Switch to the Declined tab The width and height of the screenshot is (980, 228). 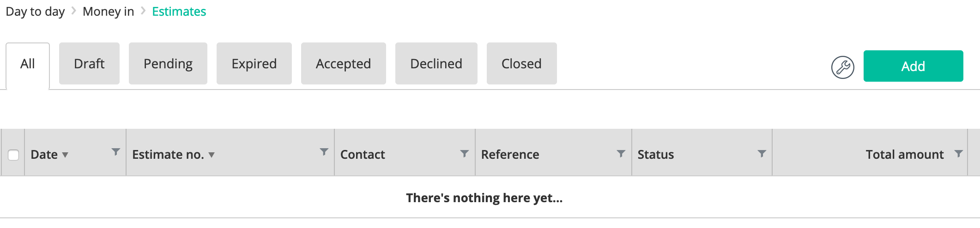[x=436, y=63]
